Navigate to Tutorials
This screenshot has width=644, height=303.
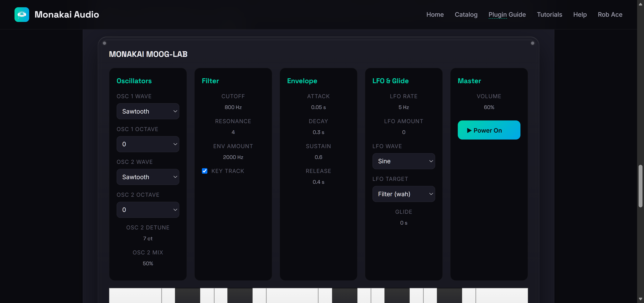(549, 15)
